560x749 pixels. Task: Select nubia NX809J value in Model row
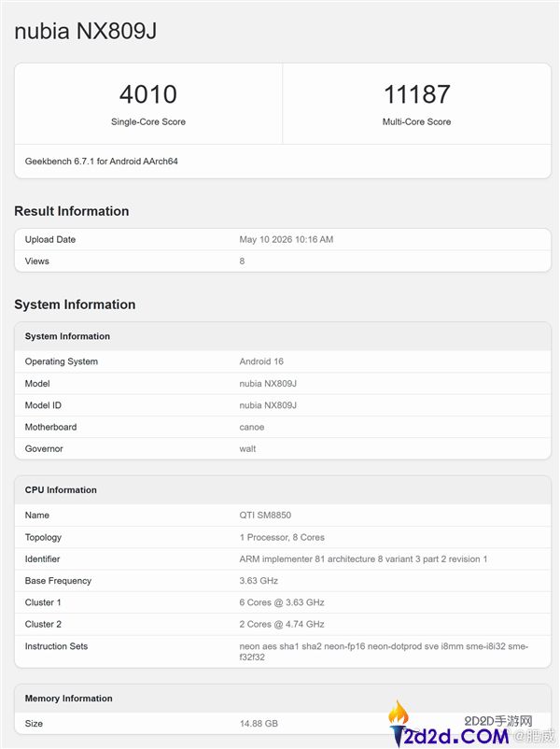pos(268,384)
